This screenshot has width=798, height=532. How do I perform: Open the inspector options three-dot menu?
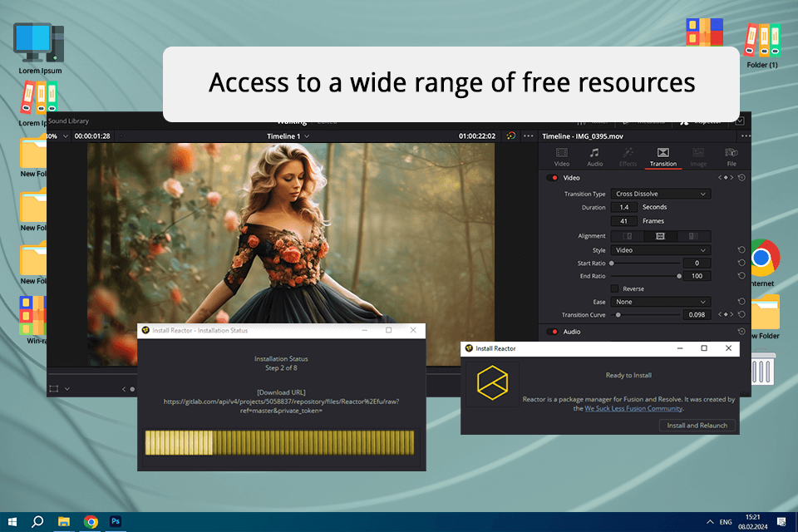click(745, 136)
